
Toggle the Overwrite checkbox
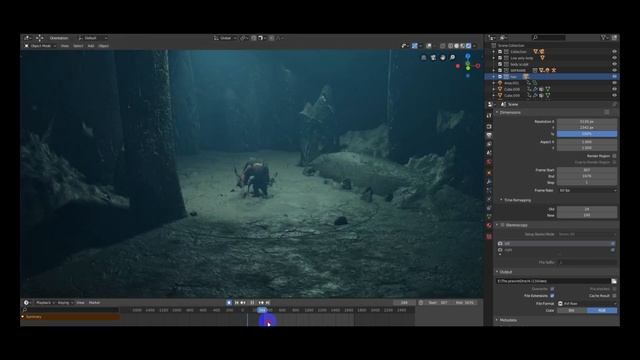(552, 289)
